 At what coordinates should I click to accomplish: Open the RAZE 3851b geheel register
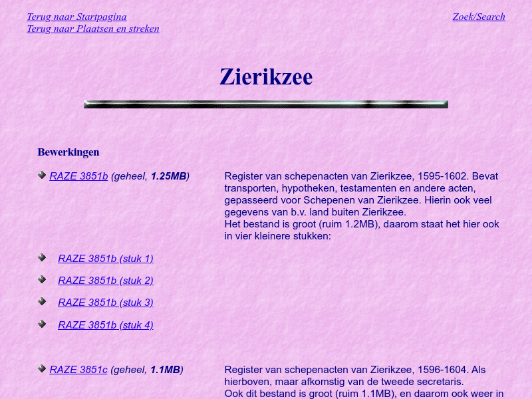(78, 176)
